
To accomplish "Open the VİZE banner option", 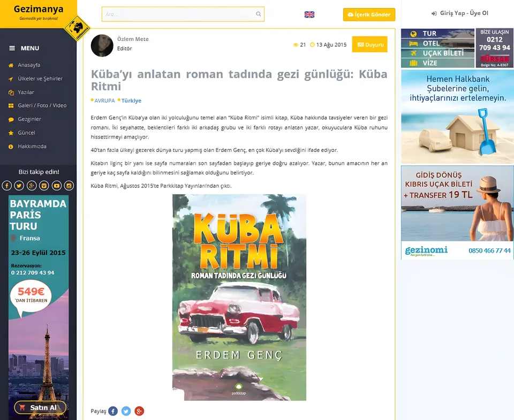I will click(437, 63).
